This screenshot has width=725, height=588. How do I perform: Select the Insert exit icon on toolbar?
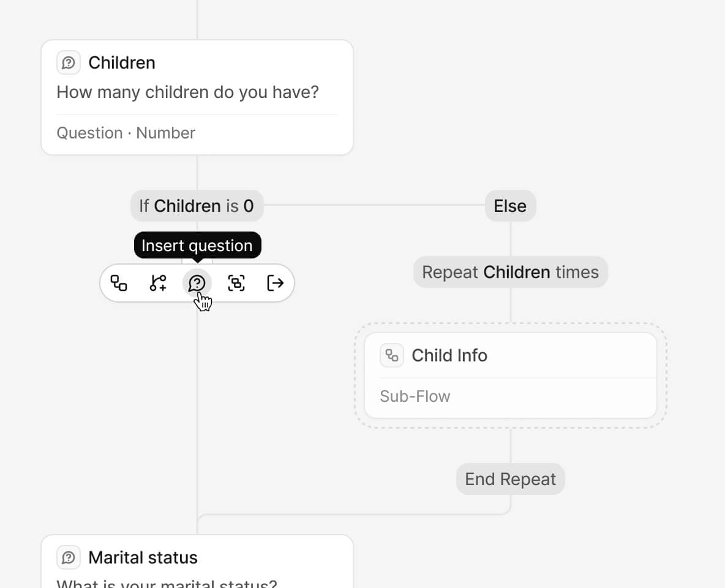coord(276,283)
